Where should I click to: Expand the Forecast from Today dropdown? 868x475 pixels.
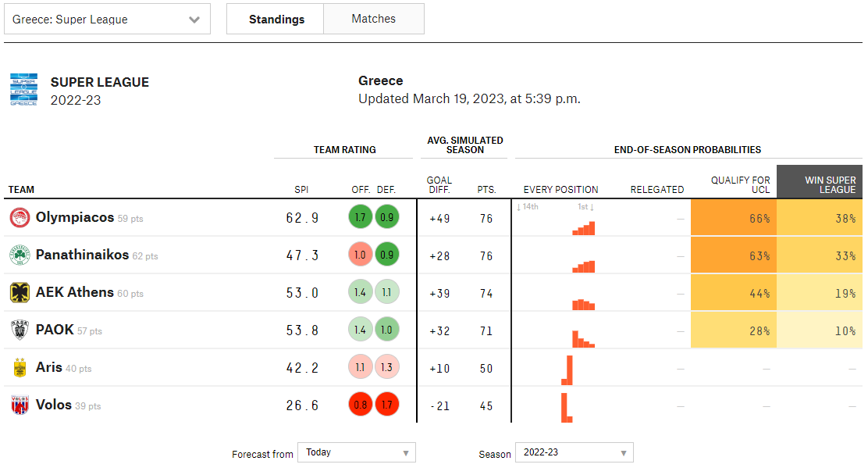(x=357, y=452)
